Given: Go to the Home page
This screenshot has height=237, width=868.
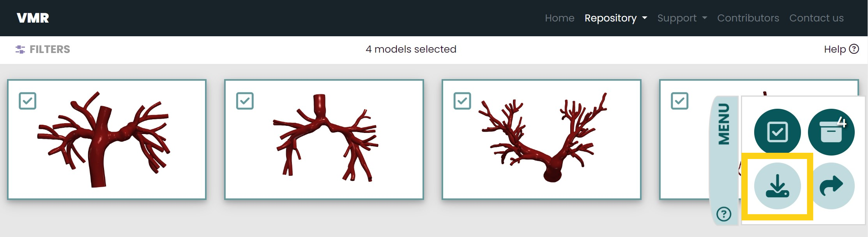Looking at the screenshot, I should coord(560,18).
